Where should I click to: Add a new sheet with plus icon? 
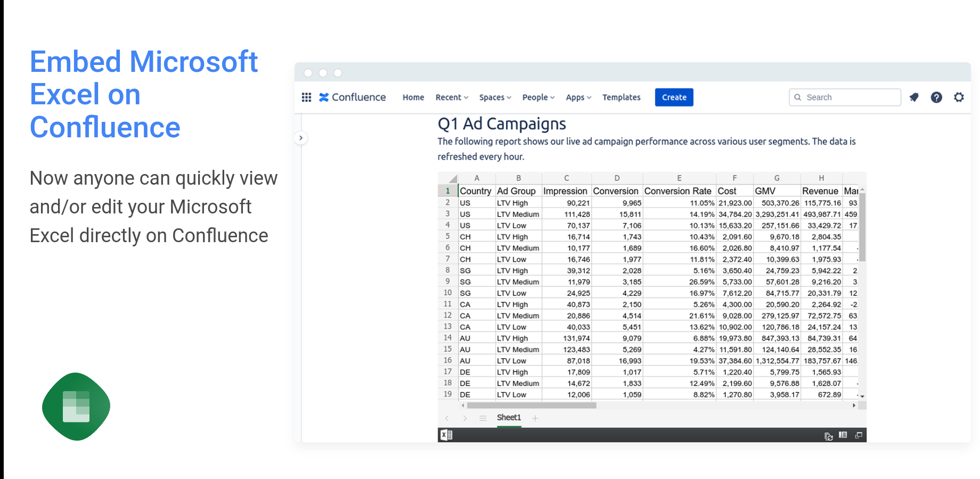click(535, 418)
